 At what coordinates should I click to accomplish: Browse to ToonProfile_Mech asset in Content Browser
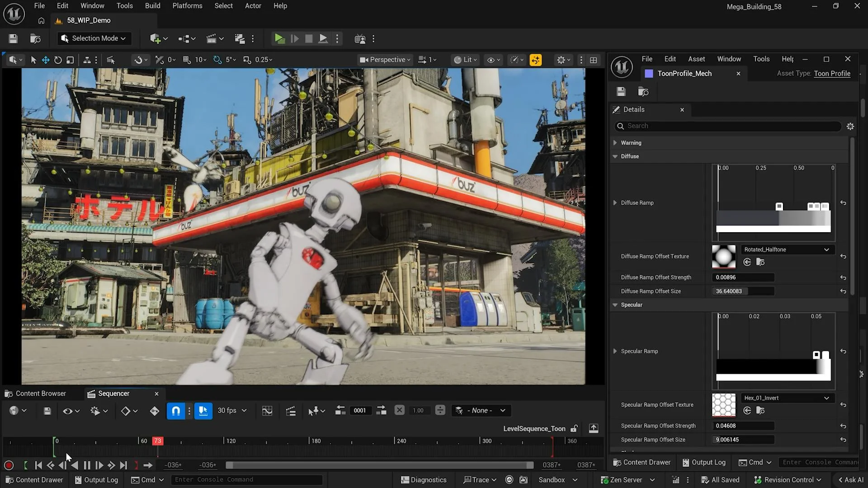(643, 92)
